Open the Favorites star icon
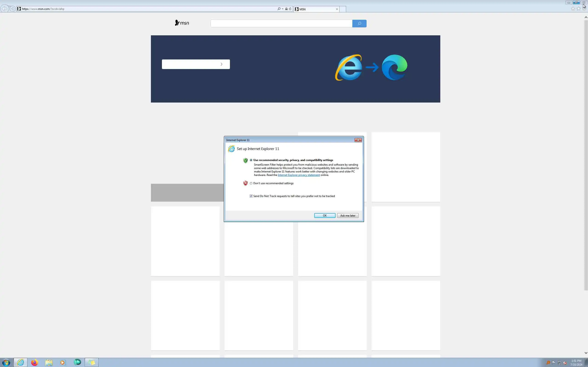The image size is (588, 367). [x=579, y=9]
